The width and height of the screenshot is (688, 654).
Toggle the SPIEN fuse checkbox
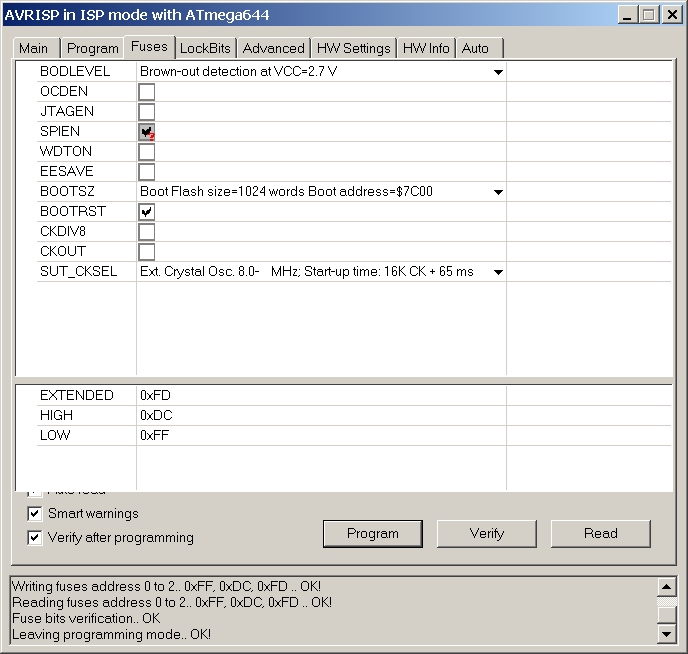tap(147, 132)
